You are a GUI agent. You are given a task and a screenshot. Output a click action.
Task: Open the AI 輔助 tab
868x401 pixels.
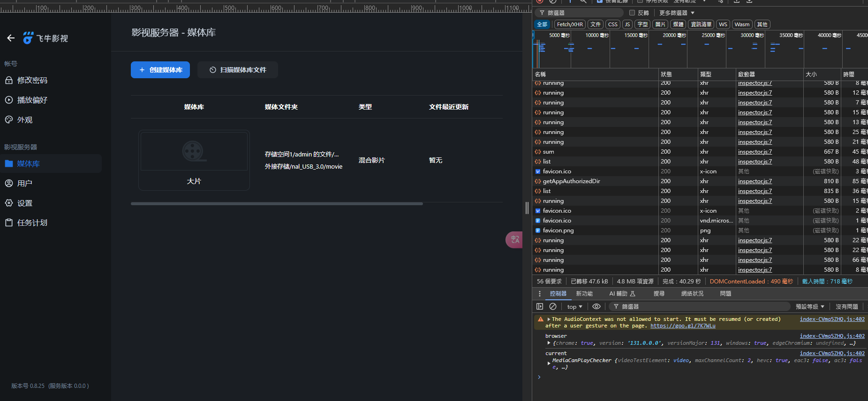[622, 294]
